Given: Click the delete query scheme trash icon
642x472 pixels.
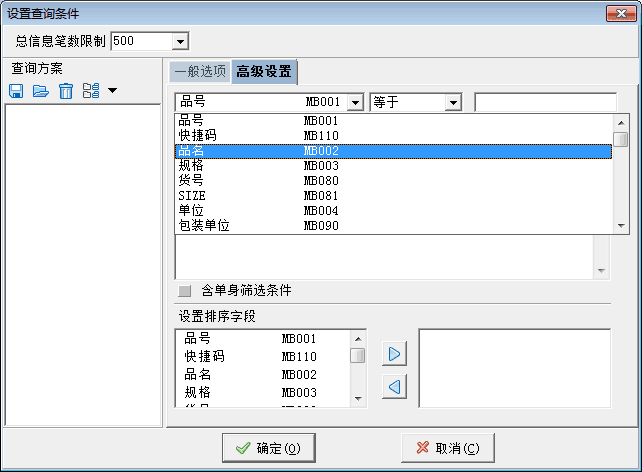Looking at the screenshot, I should [x=66, y=91].
